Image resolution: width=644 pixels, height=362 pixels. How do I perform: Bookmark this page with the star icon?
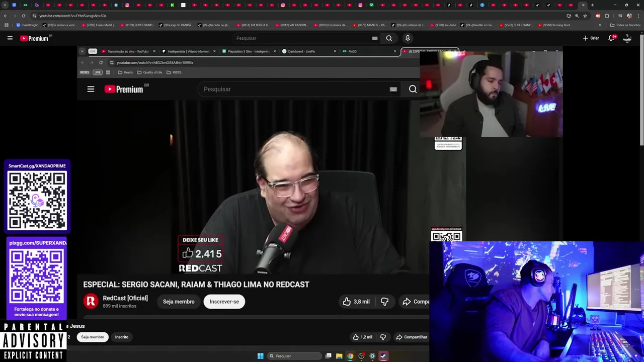585,16
